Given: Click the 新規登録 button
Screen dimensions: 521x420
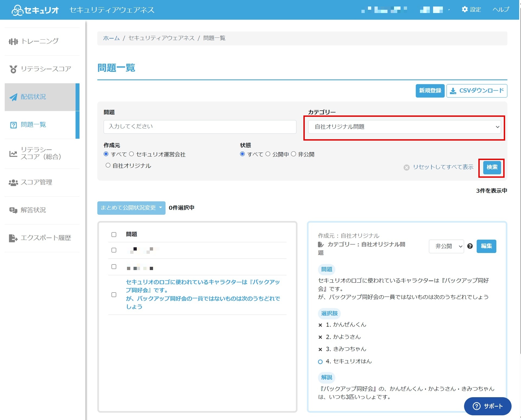Looking at the screenshot, I should tap(430, 91).
